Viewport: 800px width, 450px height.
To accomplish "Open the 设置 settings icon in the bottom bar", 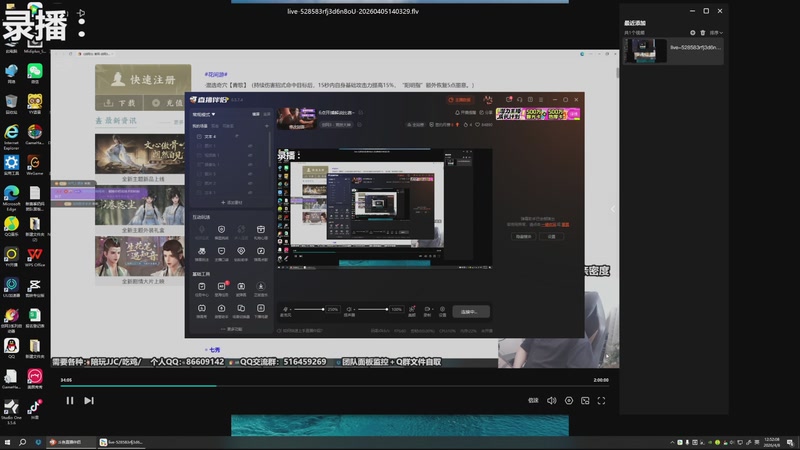I will click(442, 311).
